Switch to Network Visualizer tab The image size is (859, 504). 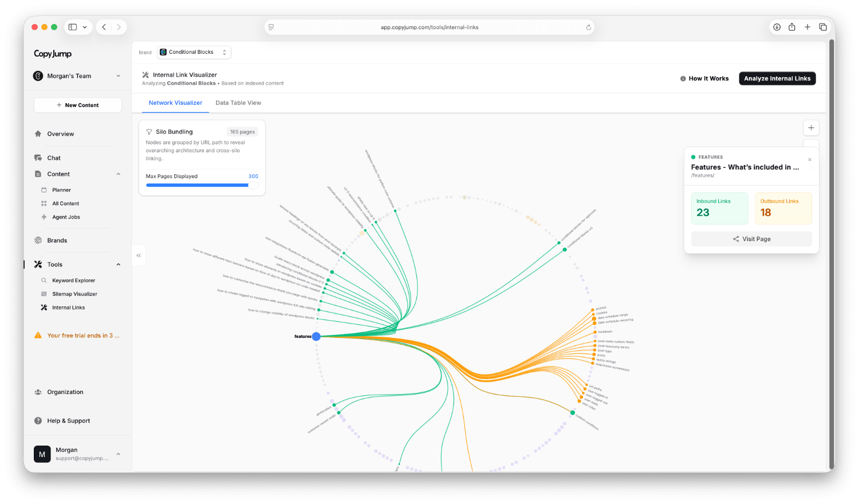[x=175, y=103]
